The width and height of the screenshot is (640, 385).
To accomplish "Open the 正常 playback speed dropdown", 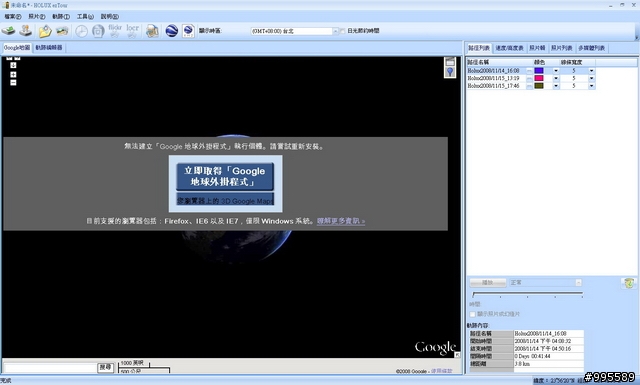I will coord(578,283).
